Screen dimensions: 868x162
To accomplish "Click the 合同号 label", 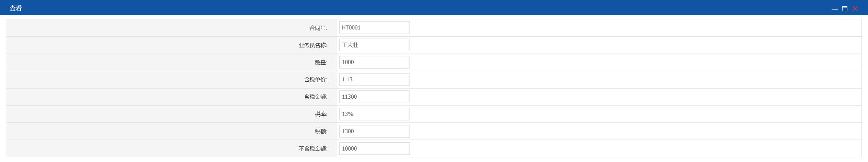I will (x=318, y=28).
